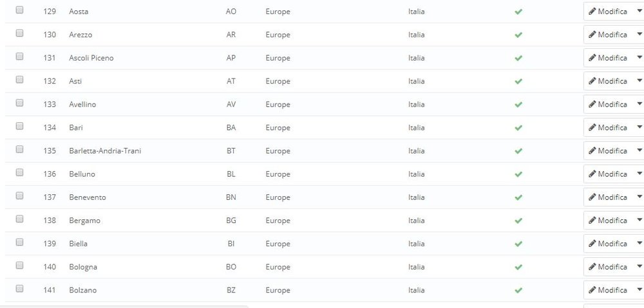Expand Modifica dropdown arrow for Biella

639,244
